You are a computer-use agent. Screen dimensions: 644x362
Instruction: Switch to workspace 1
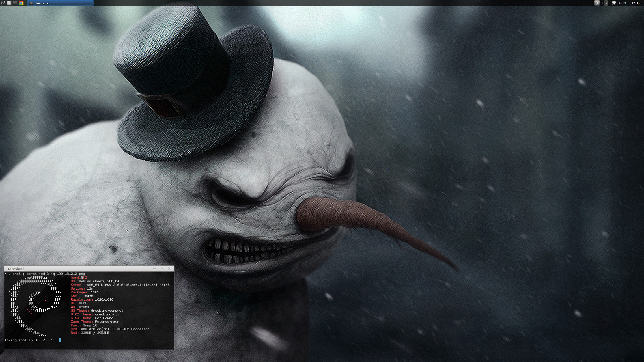(602, 3)
